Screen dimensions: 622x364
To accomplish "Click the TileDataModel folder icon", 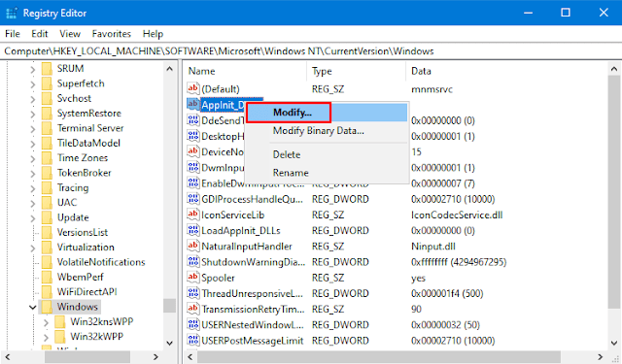I will (x=47, y=143).
